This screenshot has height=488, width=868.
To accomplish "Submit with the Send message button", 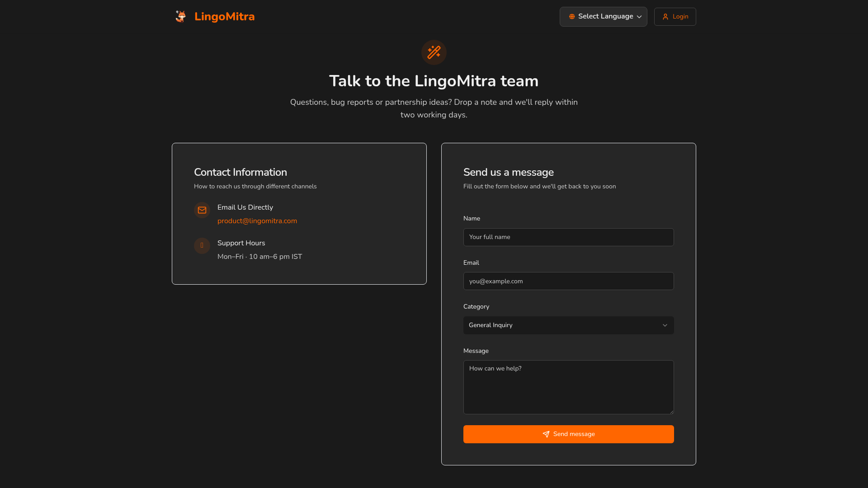I will tap(568, 434).
